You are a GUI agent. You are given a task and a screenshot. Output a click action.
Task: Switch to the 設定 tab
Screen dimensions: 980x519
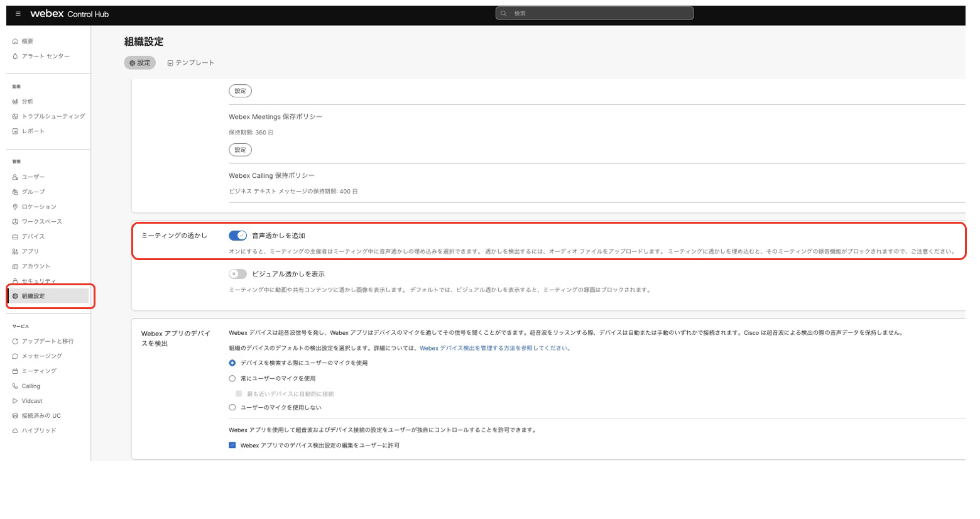tap(139, 63)
